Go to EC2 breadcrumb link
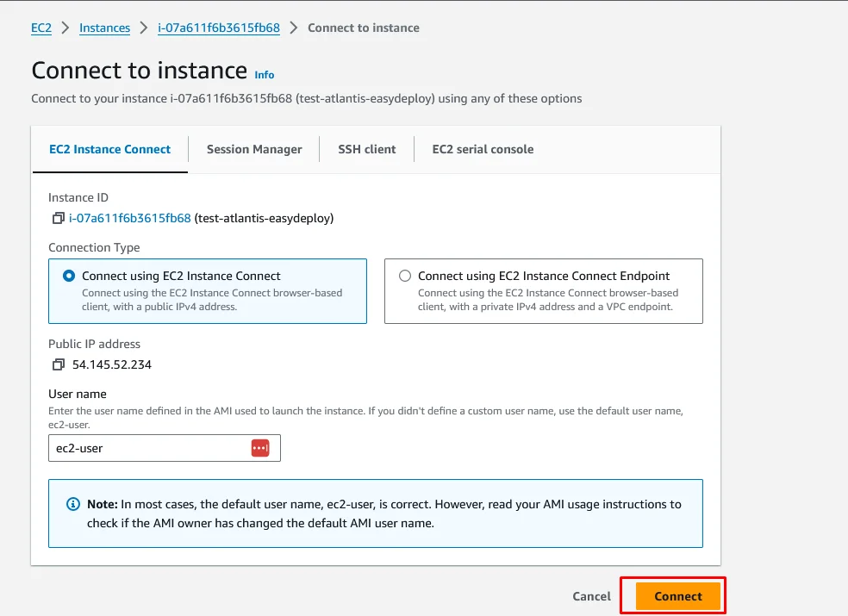 tap(41, 28)
